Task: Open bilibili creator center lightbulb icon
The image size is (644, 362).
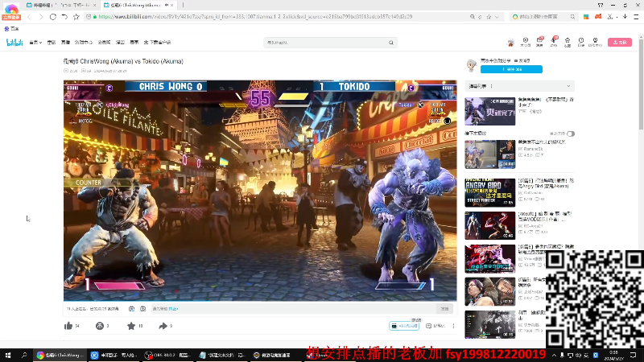Action: point(595,42)
